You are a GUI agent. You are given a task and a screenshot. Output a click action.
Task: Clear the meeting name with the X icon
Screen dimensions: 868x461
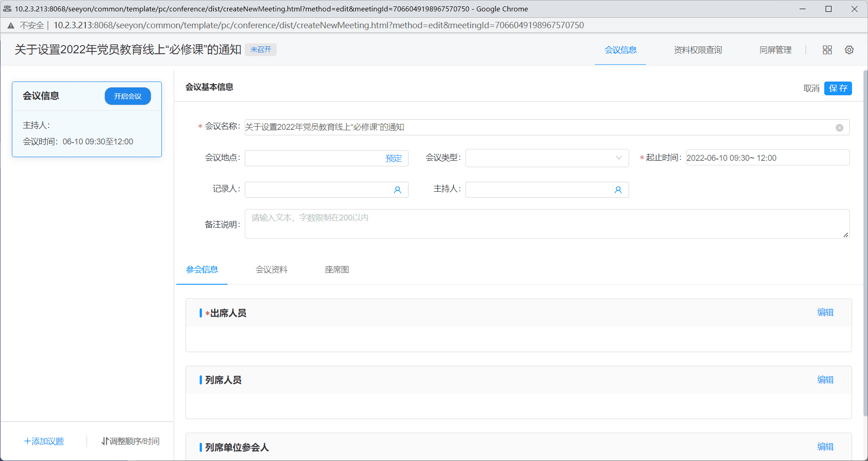[839, 128]
